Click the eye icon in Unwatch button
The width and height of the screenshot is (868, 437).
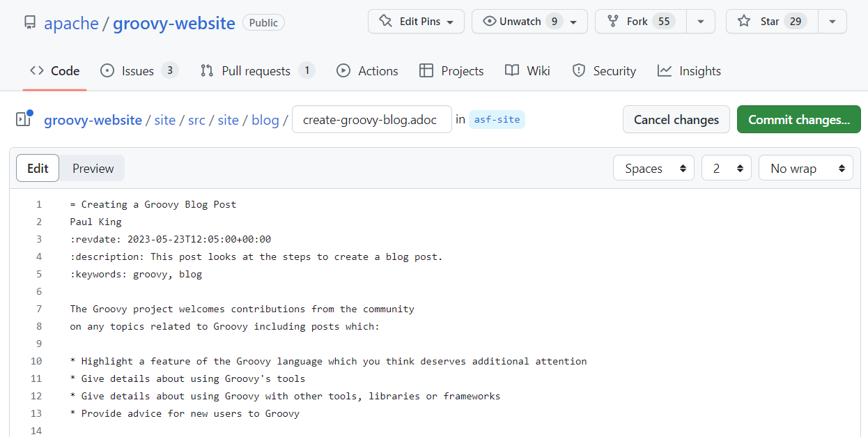488,22
